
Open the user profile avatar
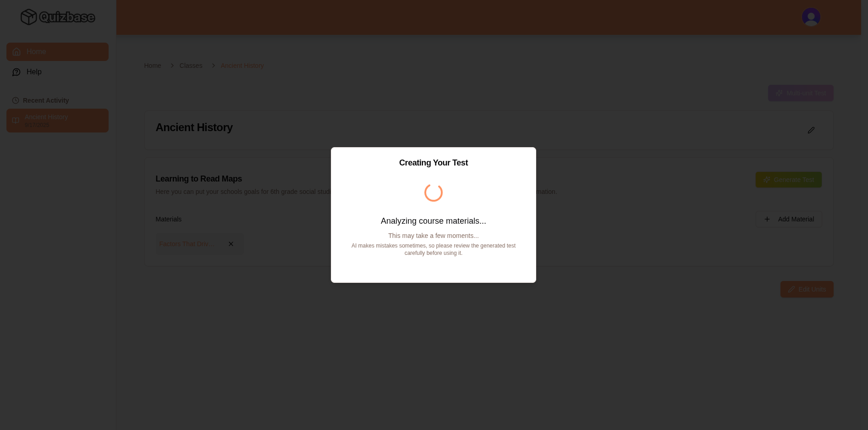(811, 17)
